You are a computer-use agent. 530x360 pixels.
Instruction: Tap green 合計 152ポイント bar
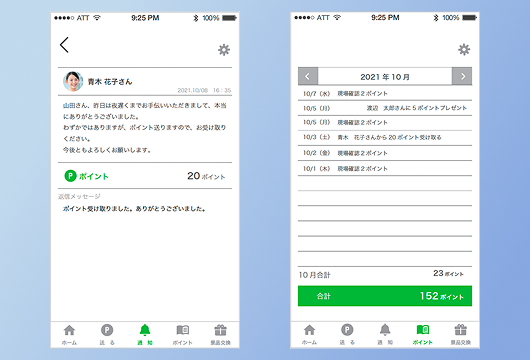point(385,296)
